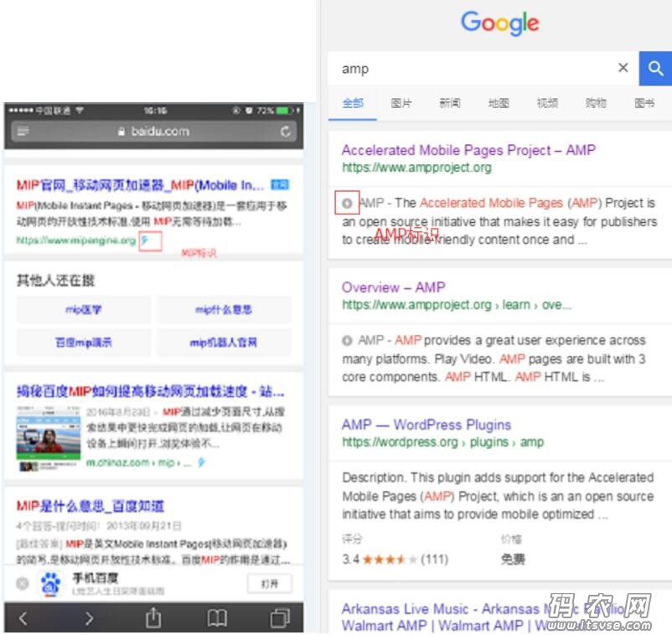Switch to the 购物 results tab

tap(596, 103)
